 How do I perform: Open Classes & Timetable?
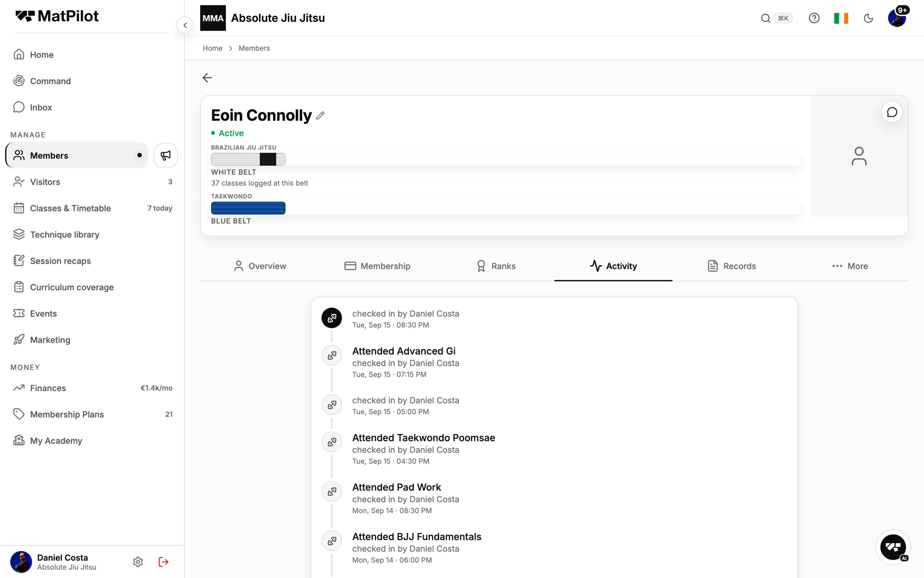click(x=91, y=208)
